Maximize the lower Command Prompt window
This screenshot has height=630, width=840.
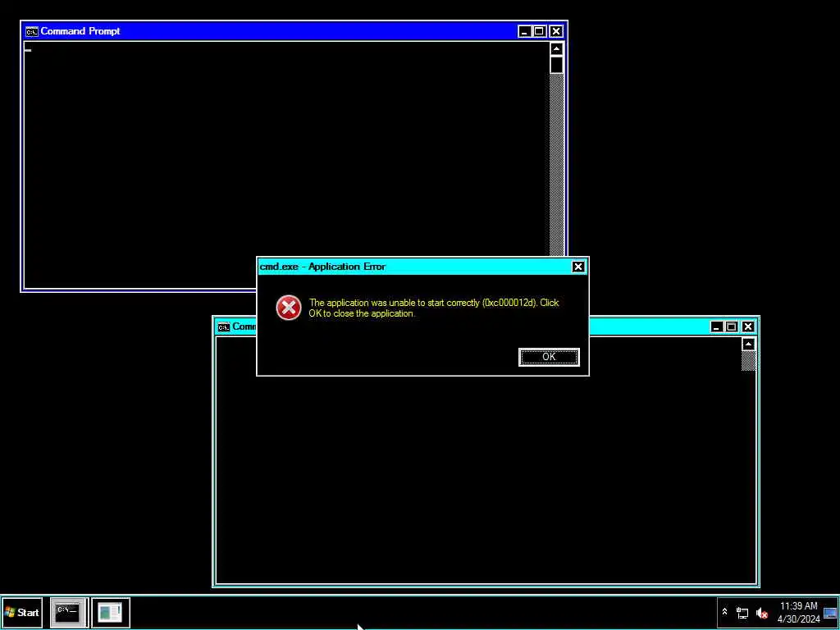(732, 326)
